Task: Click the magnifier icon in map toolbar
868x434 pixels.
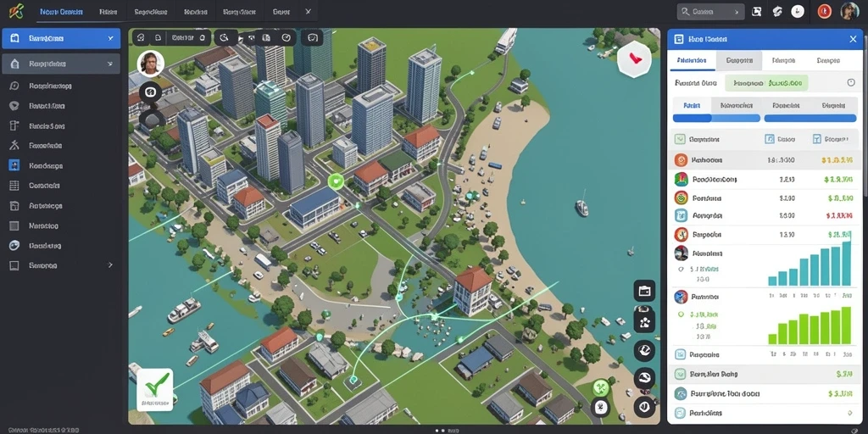Action: coord(224,38)
